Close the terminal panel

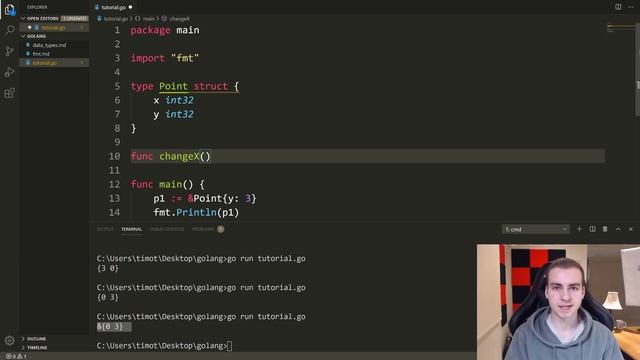click(x=631, y=229)
